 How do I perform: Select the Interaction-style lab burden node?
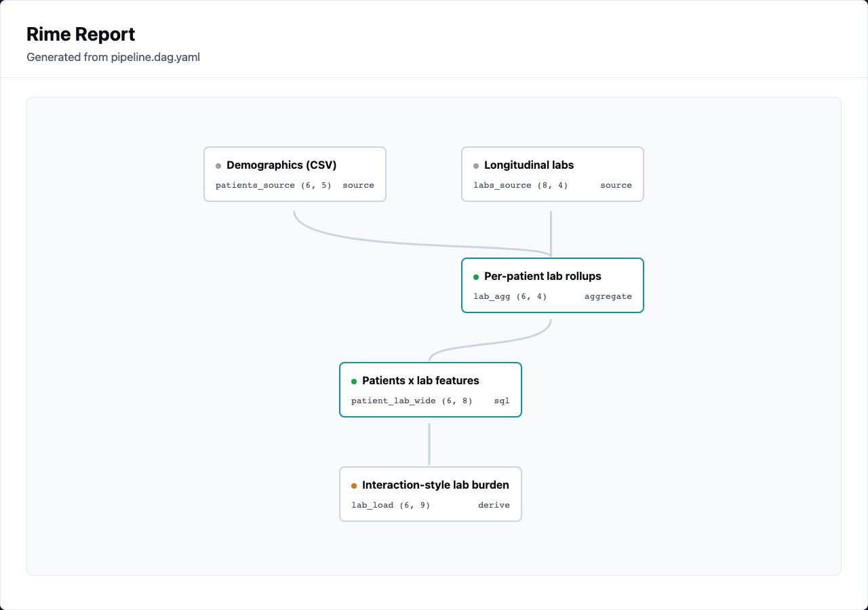[431, 494]
